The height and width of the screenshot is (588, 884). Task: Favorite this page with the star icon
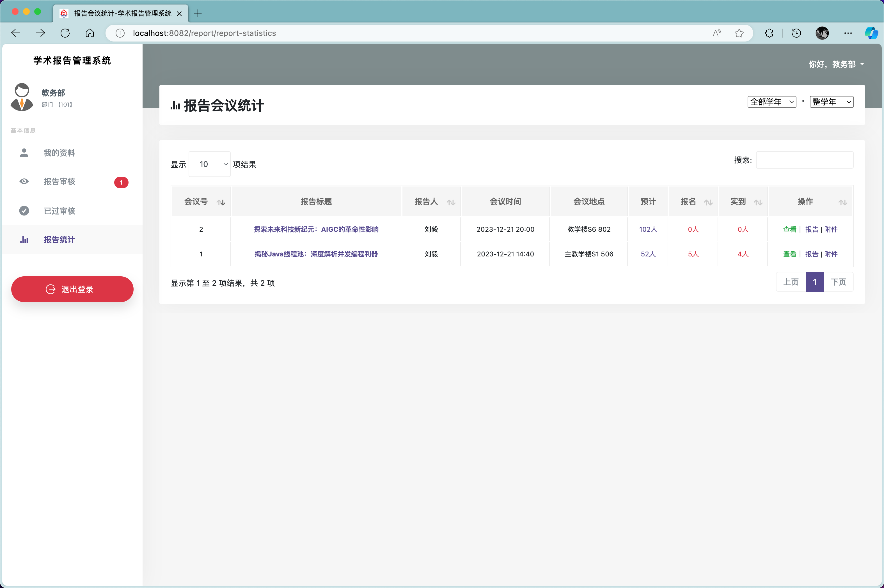point(739,33)
